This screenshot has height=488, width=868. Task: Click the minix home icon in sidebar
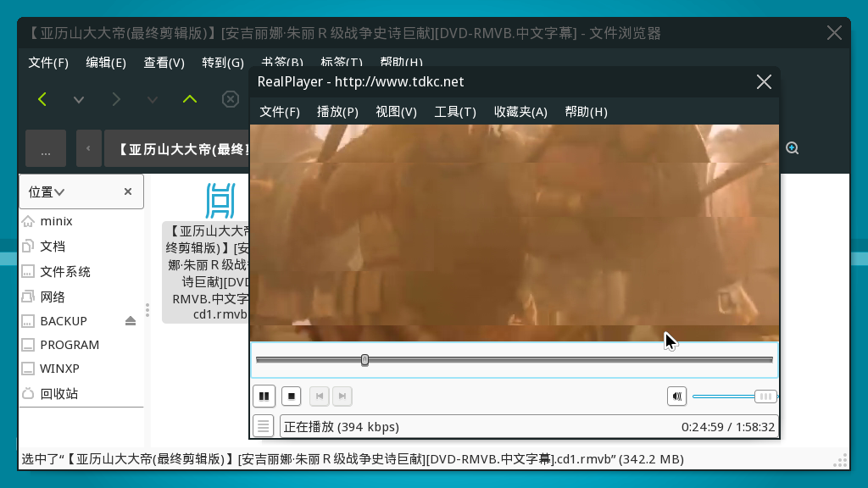(28, 221)
